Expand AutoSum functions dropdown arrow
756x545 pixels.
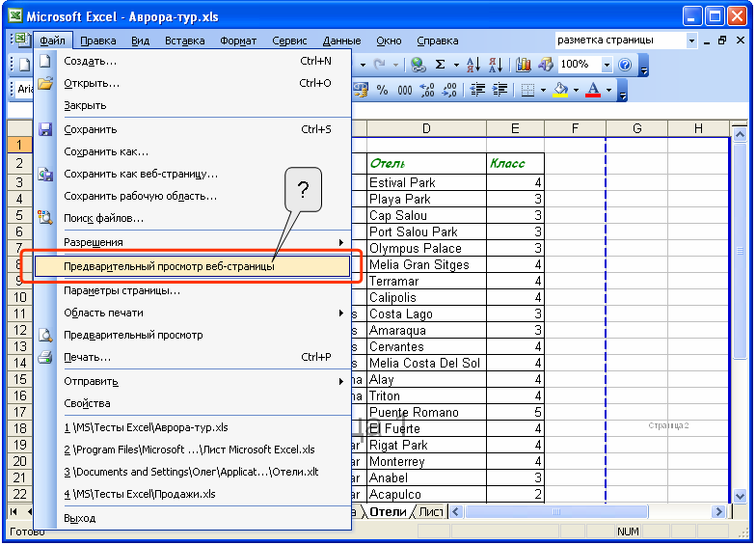pos(456,65)
